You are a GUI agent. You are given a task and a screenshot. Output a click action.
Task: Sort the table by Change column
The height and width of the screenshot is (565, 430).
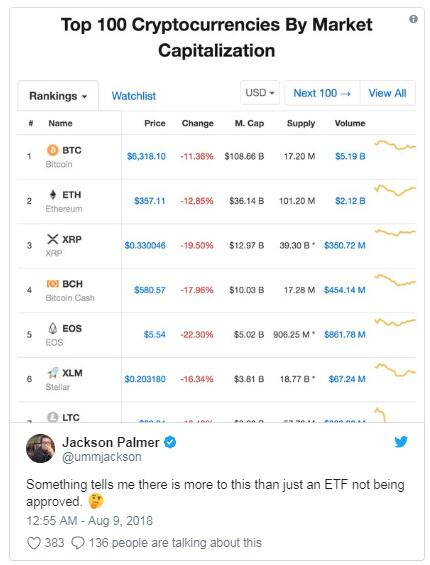[x=198, y=123]
